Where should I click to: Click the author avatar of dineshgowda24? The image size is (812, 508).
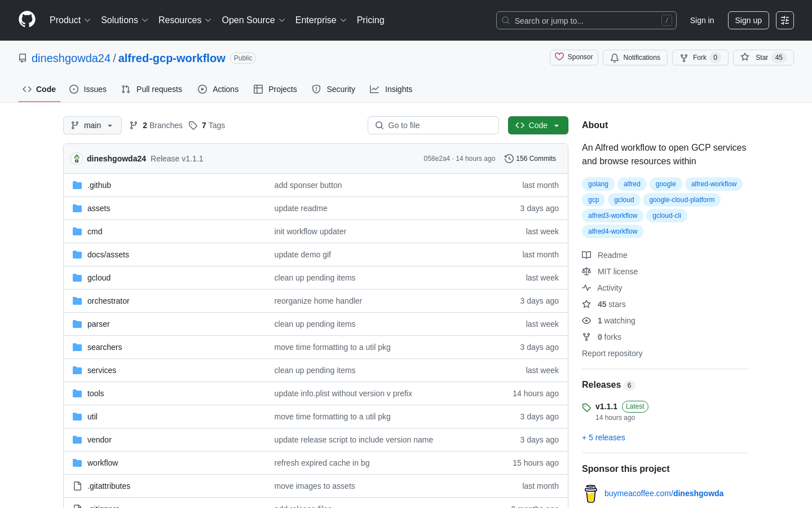coord(77,159)
